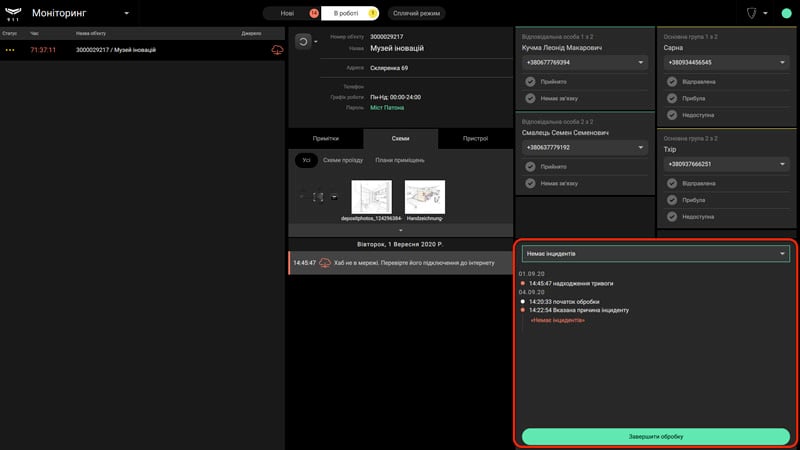Click the hub offline cloud icon in object list
This screenshot has width=800, height=450.
[x=277, y=50]
